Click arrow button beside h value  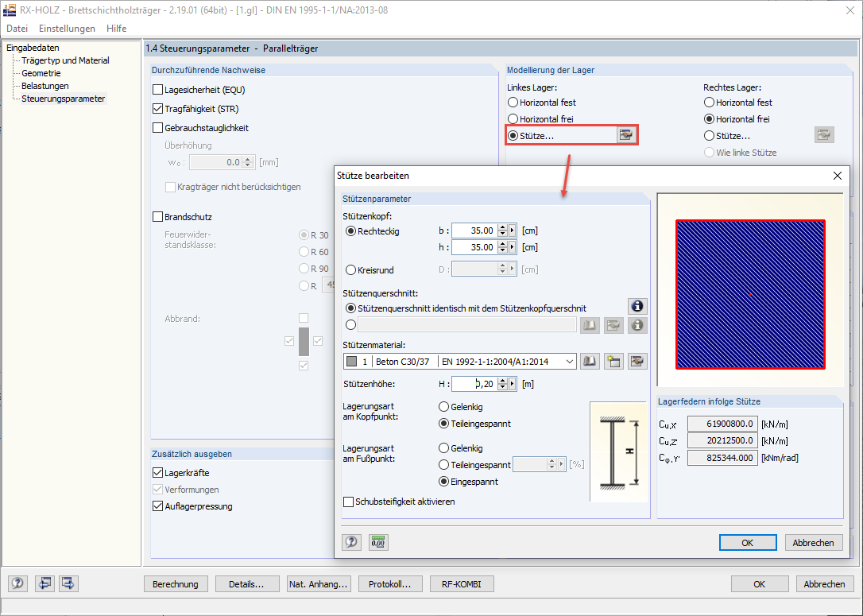(513, 247)
